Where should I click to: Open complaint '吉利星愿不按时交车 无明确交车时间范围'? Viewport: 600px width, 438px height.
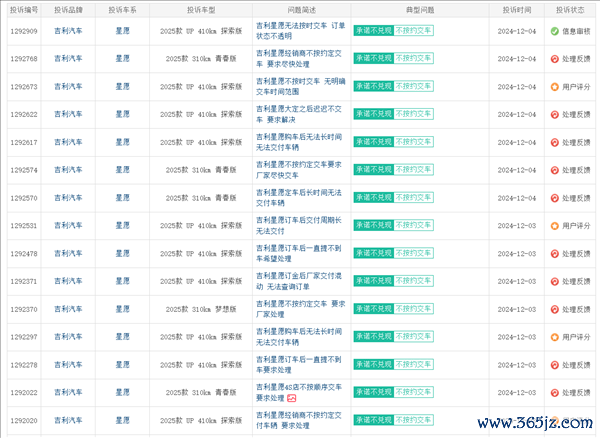coord(301,86)
